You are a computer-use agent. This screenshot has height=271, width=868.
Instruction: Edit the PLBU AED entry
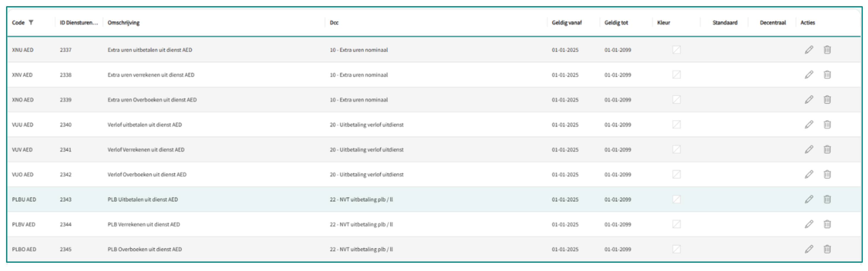[x=809, y=200]
